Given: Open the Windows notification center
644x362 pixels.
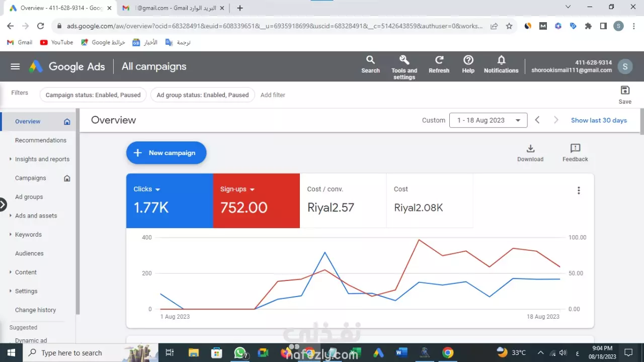Looking at the screenshot, I should (628, 352).
